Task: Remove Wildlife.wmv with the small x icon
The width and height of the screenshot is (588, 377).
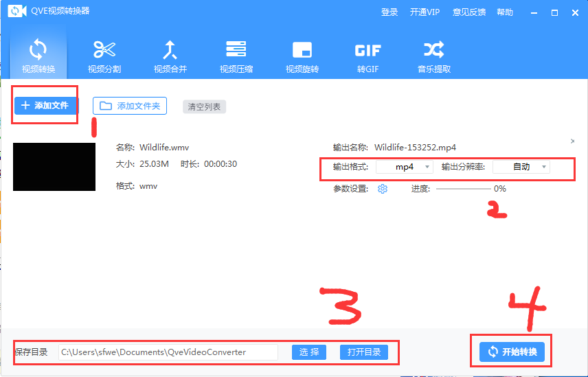Action: tap(572, 141)
